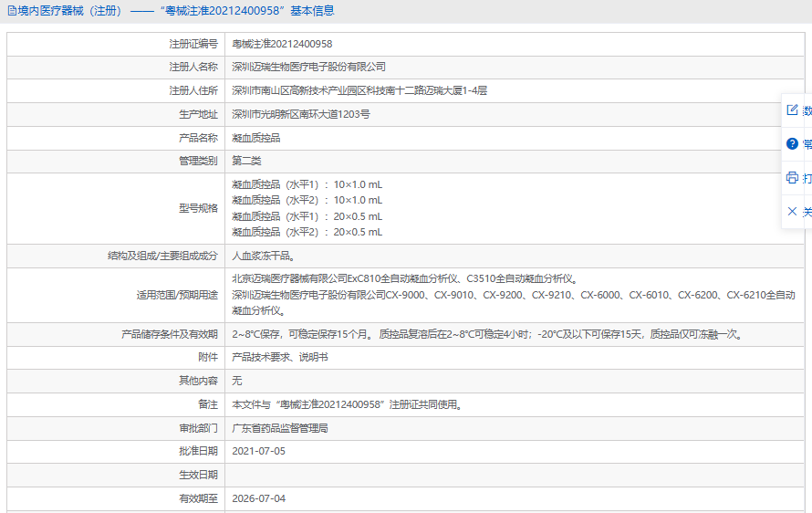This screenshot has width=812, height=513.
Task: Click spec line 水平2 10×1.0 mL
Action: point(307,200)
